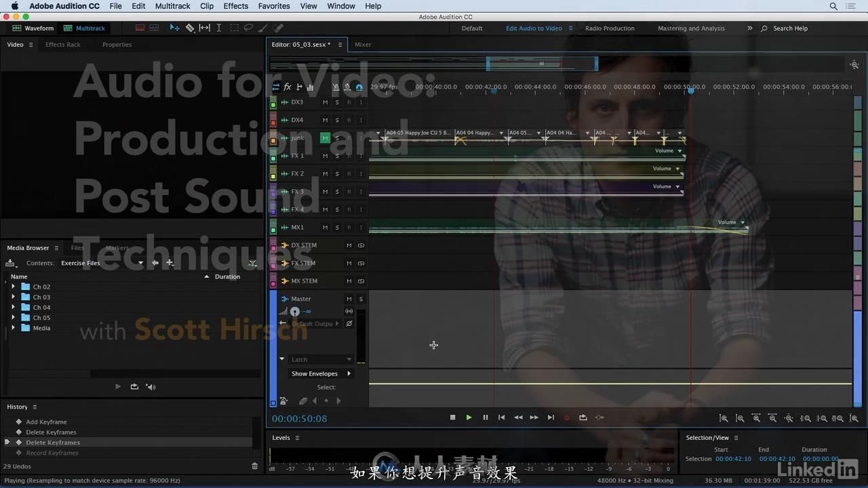Show the track Sends view

(299, 87)
